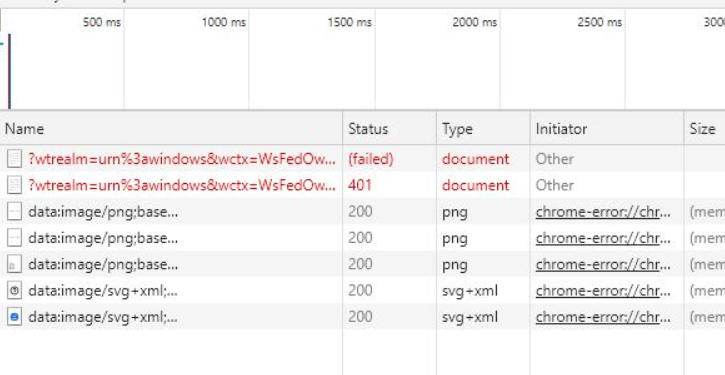Screen dimensions: 725x375
Task: Click the document type cell in the 401 row
Action: click(x=475, y=185)
